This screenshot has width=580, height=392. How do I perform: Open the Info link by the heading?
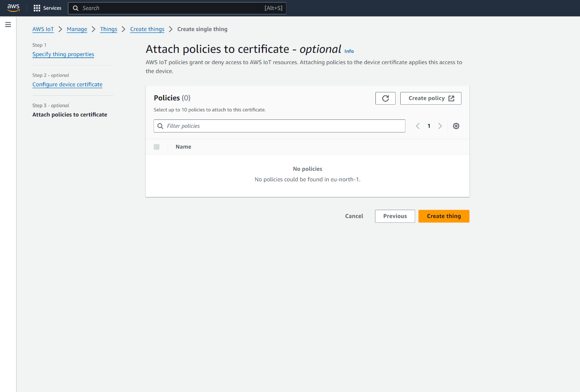point(349,51)
